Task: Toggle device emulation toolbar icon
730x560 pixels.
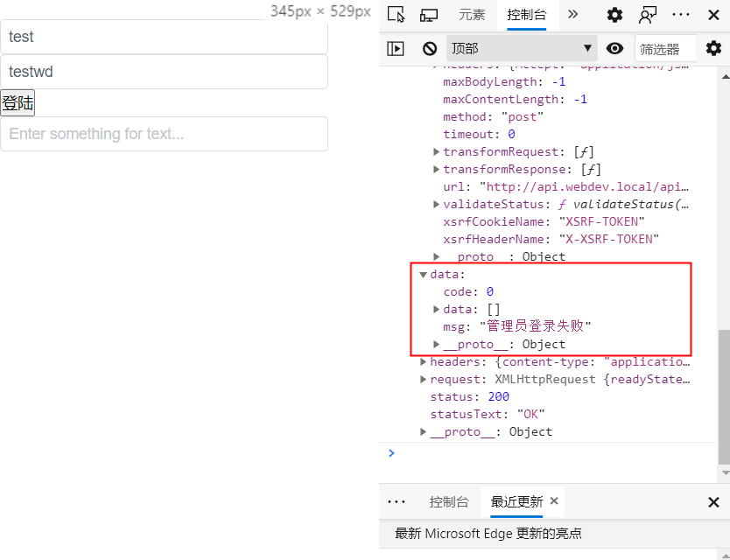Action: [x=428, y=15]
